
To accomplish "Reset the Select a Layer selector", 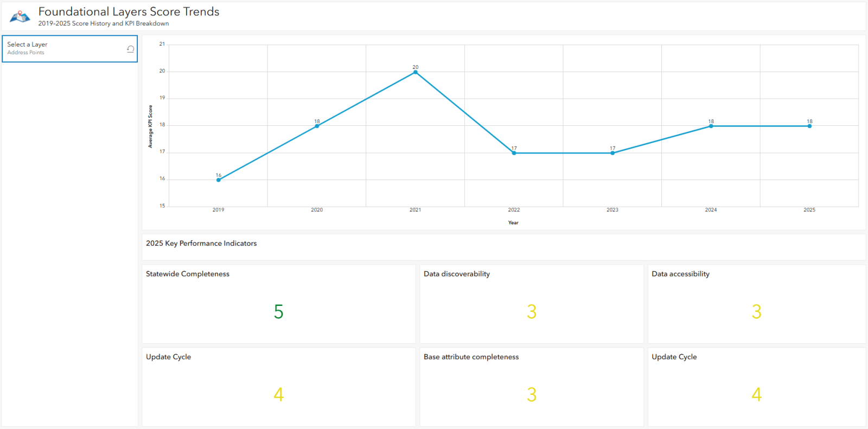I will [131, 49].
